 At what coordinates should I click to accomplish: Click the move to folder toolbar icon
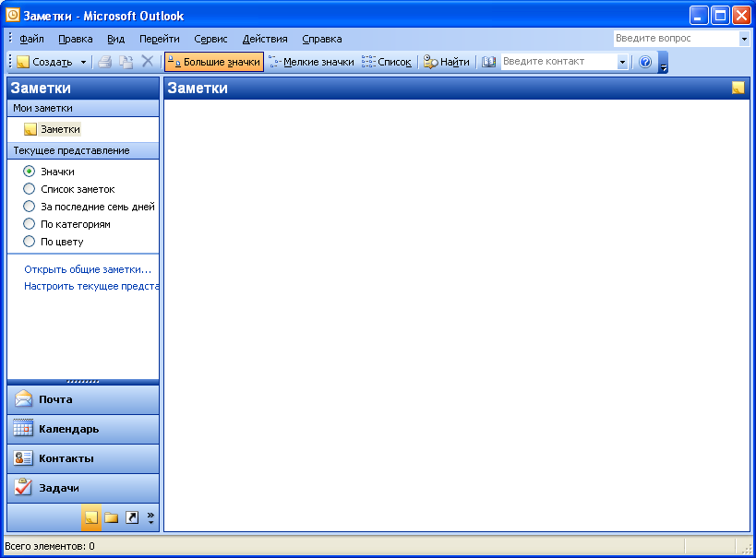tap(126, 62)
